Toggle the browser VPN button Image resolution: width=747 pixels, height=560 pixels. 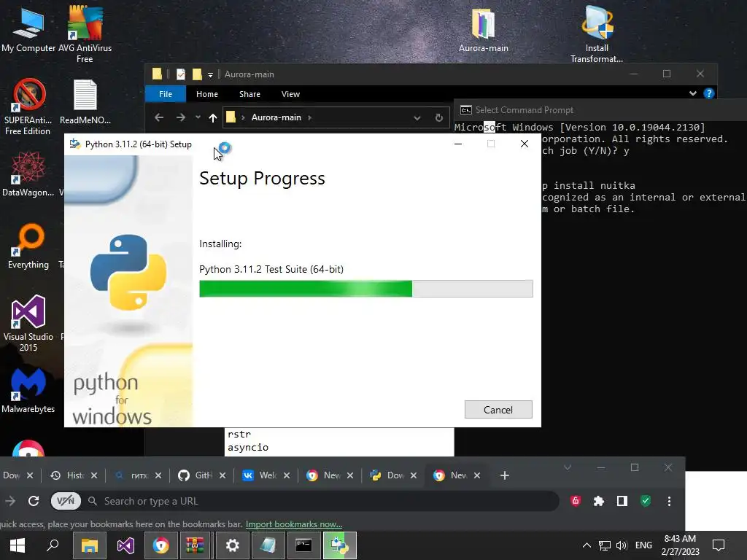click(66, 501)
